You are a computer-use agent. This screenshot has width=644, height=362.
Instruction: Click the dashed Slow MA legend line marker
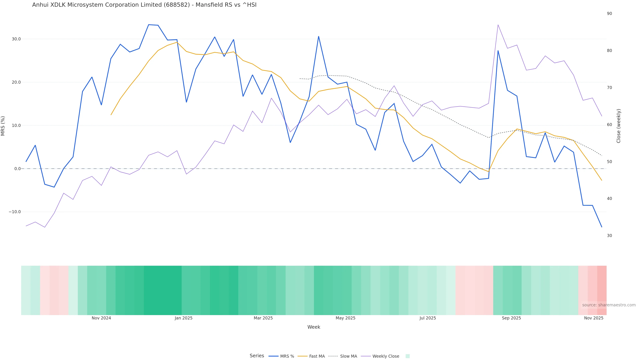coord(333,356)
